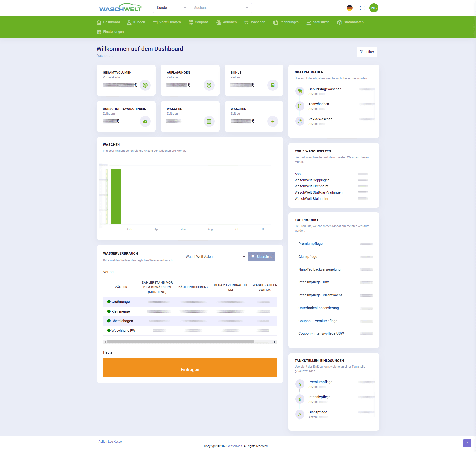Open the Statistiken menu item

318,22
